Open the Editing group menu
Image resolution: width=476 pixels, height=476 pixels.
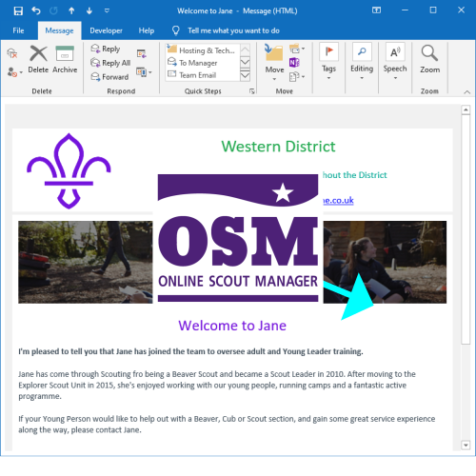pyautogui.click(x=362, y=61)
